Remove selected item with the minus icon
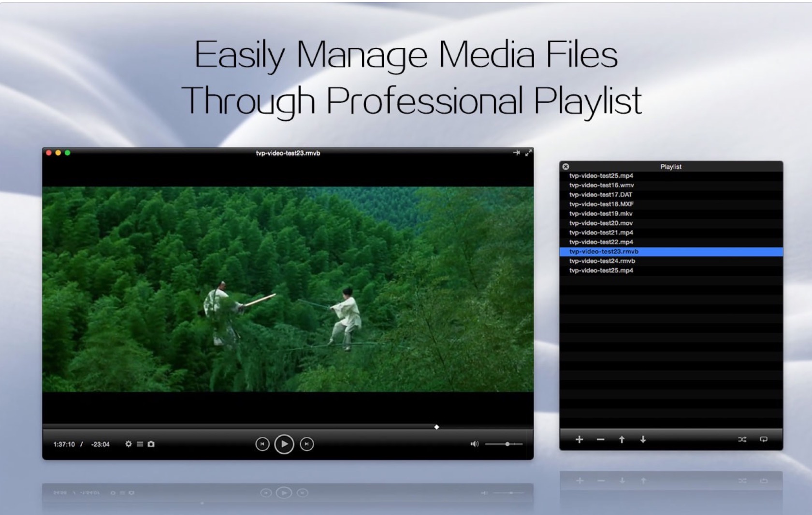Screen dimensions: 812x515 coord(600,439)
